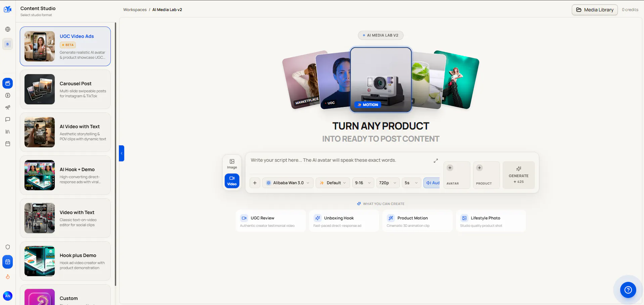This screenshot has width=644, height=305.
Task: Click the cocktail drink preview card
Action: [x=428, y=81]
